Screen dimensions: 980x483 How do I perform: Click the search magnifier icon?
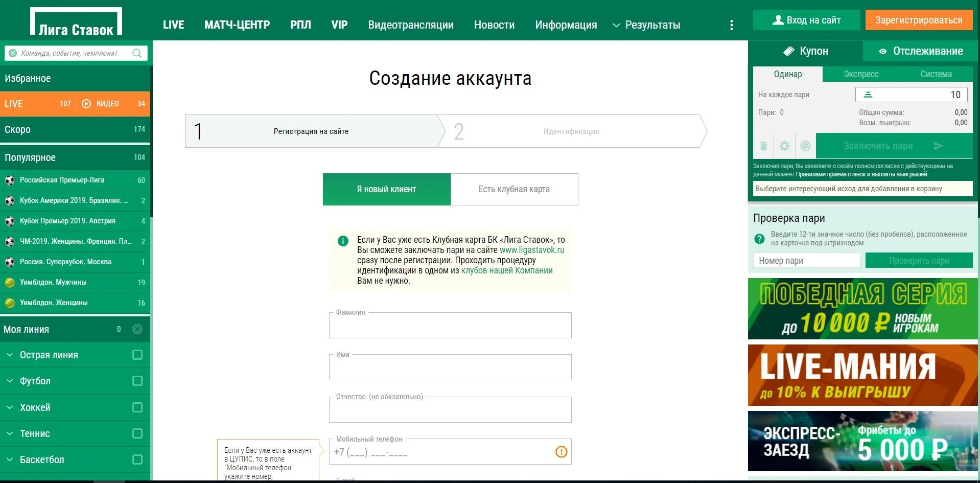[x=137, y=53]
